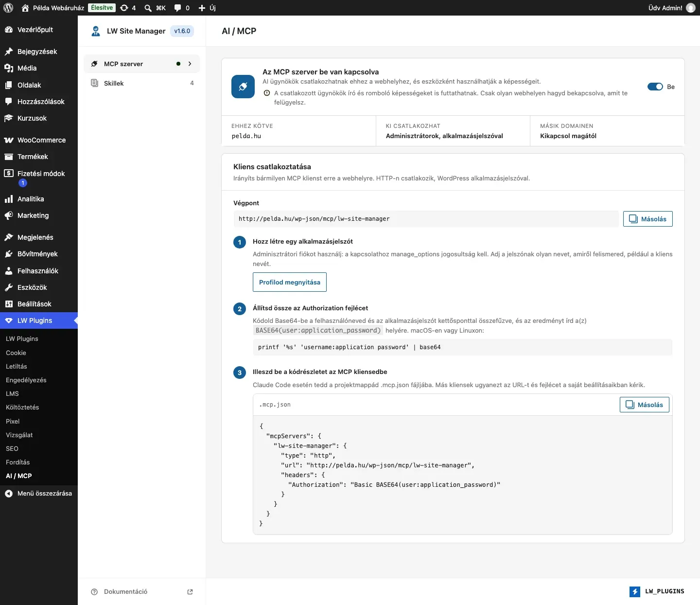Screen dimensions: 700x605
Task: Open the Cookie submenu item
Action: click(x=16, y=353)
